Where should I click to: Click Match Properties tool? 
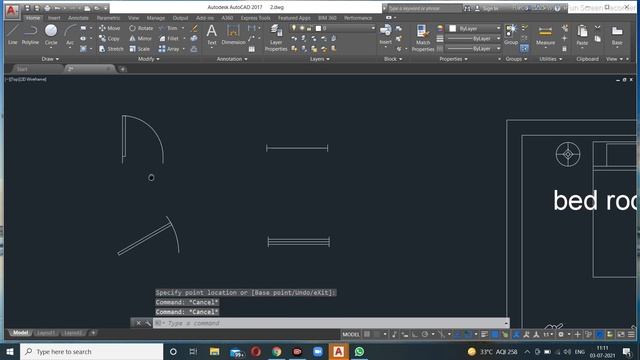click(423, 38)
